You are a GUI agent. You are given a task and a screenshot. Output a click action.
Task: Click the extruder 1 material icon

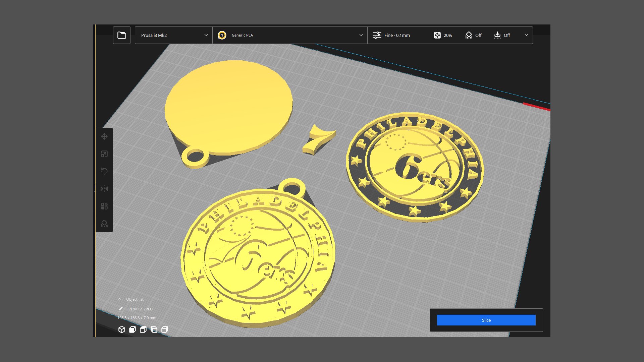(x=222, y=35)
